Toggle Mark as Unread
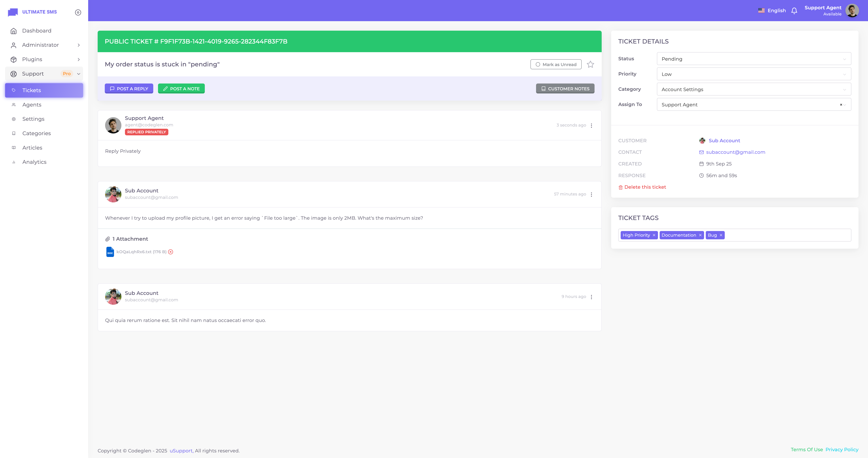Viewport: 868px width, 458px height. pos(556,64)
